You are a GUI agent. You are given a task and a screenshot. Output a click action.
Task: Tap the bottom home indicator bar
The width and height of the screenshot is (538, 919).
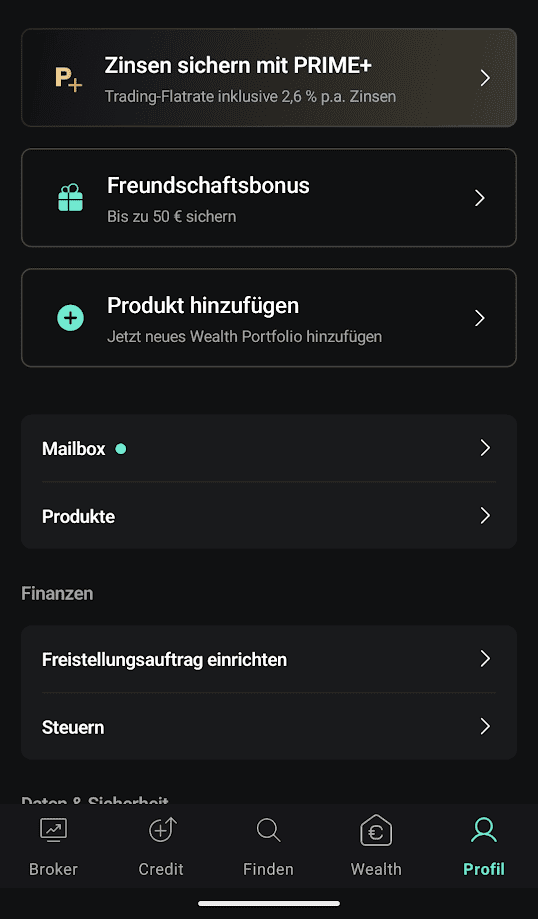(x=269, y=903)
